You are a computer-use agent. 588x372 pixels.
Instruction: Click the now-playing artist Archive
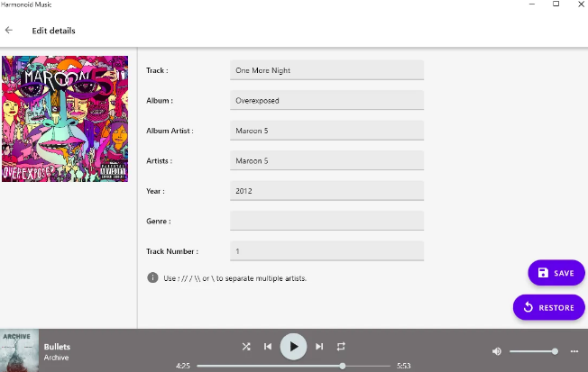click(x=56, y=358)
